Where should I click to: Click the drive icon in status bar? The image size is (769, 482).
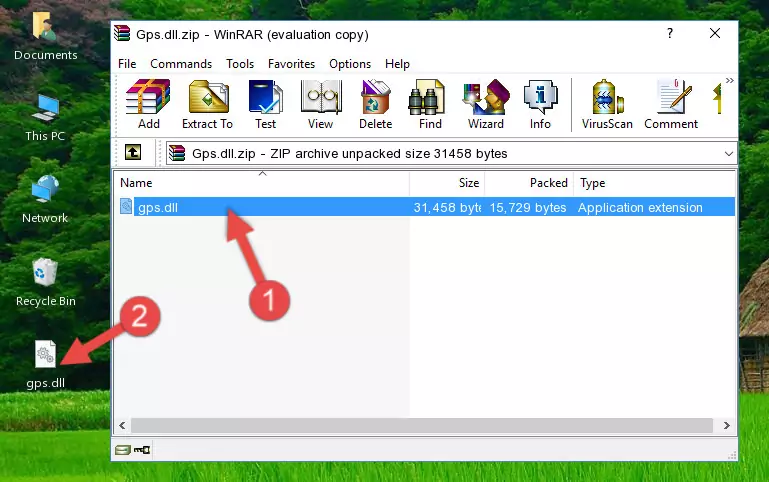(x=123, y=450)
